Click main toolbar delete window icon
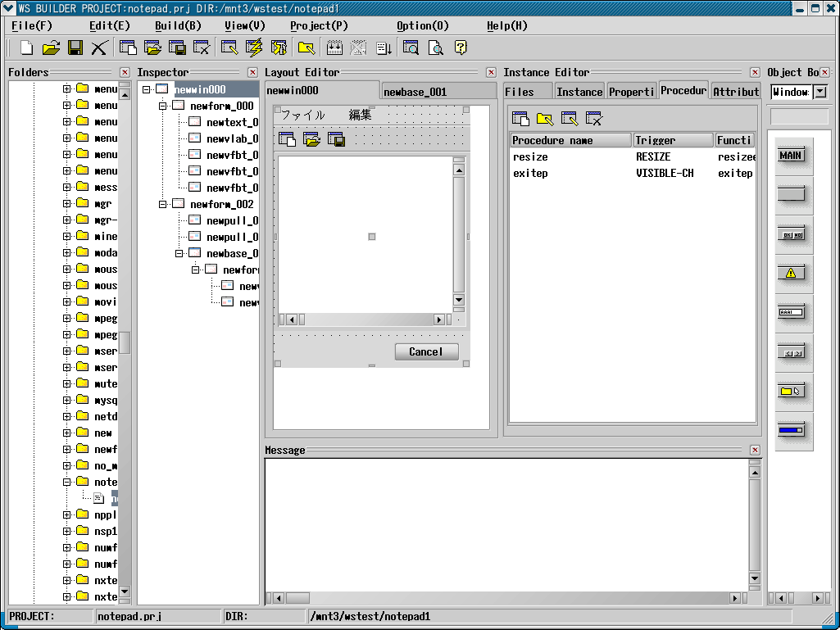Viewport: 840px width, 630px height. coord(202,48)
